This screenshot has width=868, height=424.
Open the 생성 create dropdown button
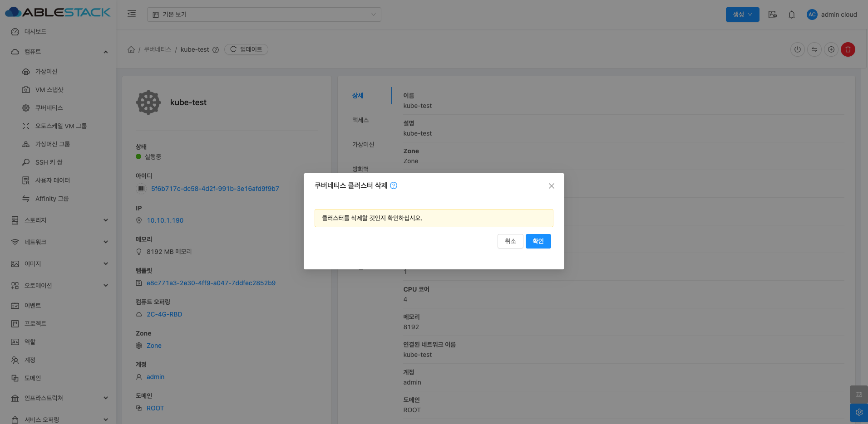click(742, 15)
